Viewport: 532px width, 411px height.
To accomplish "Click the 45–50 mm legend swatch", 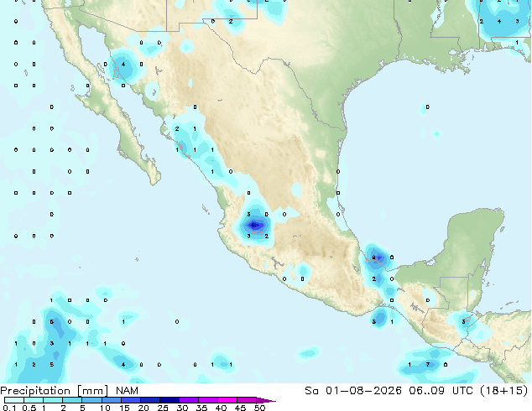I will click(247, 400).
